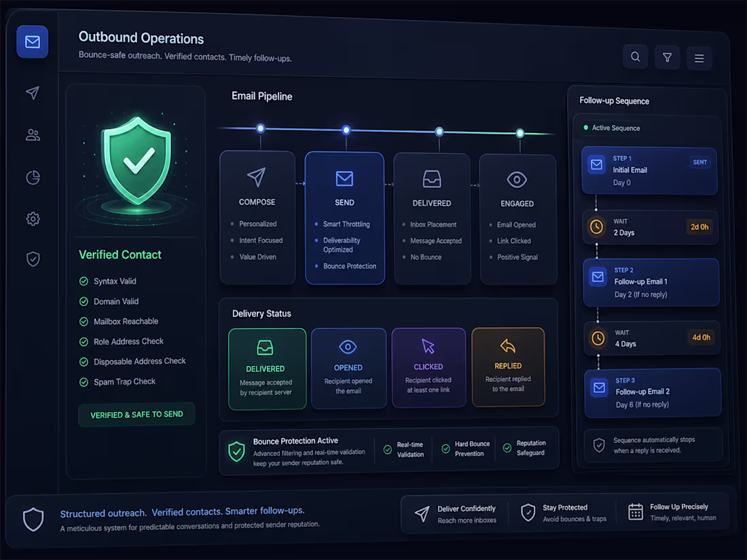Image resolution: width=747 pixels, height=560 pixels.
Task: Click the Active Sequence status indicator
Action: (586, 128)
